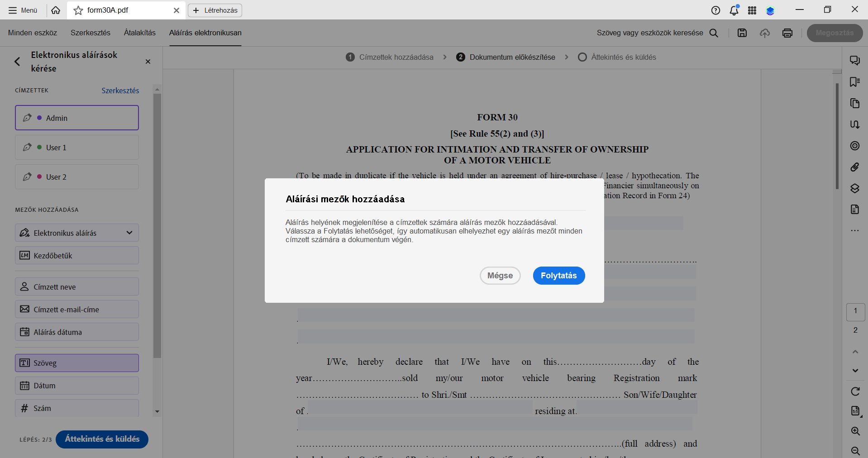Open the attachments paperclip icon
The height and width of the screenshot is (458, 868).
click(855, 167)
